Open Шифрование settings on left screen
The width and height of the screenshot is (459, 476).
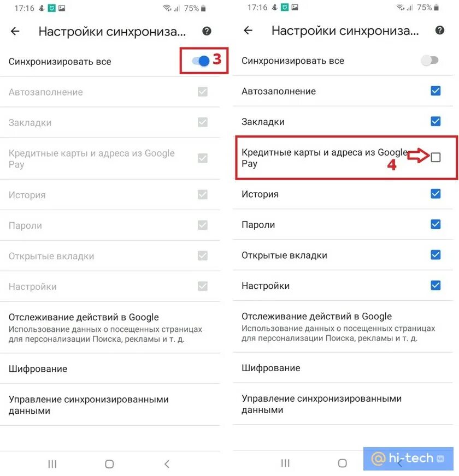click(110, 368)
